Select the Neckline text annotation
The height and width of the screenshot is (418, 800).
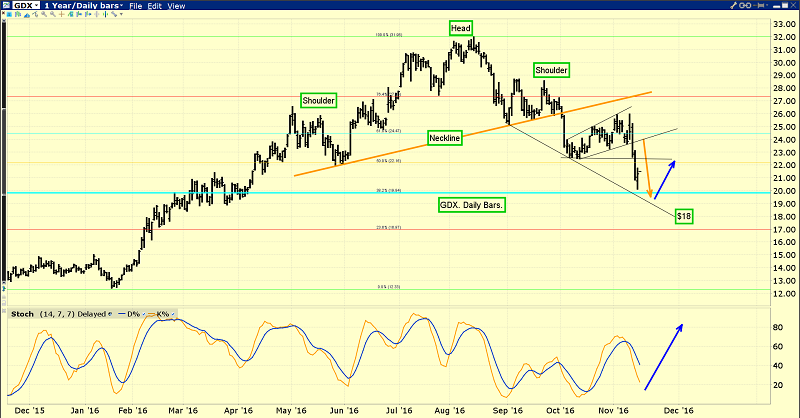click(x=444, y=138)
